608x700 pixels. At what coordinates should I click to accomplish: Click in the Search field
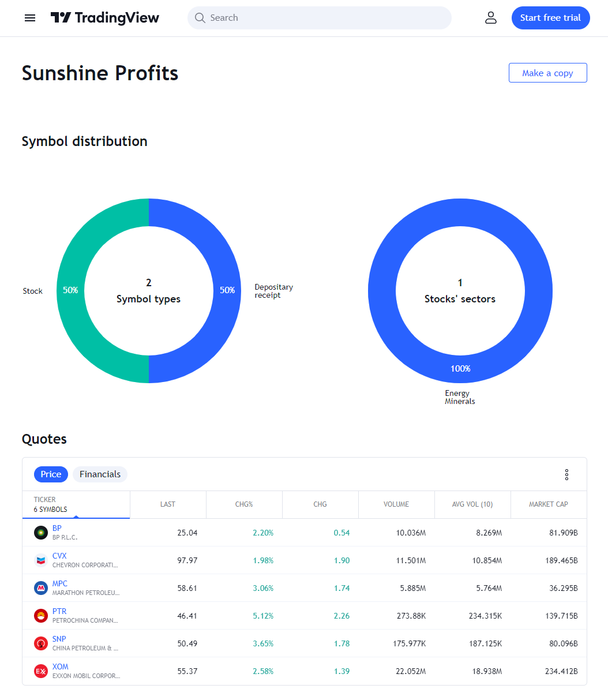(x=320, y=18)
